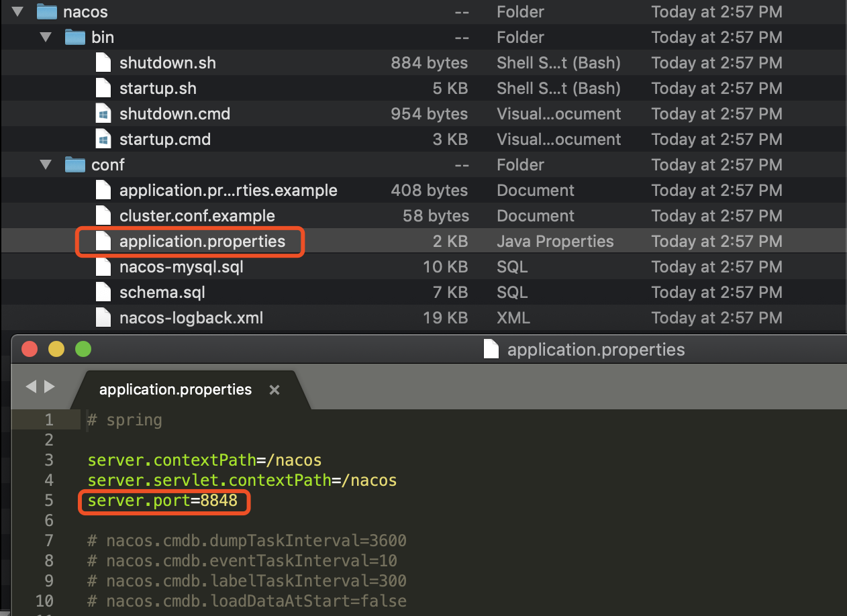Select the cluster.conf.example file name
The image size is (847, 616).
point(197,216)
